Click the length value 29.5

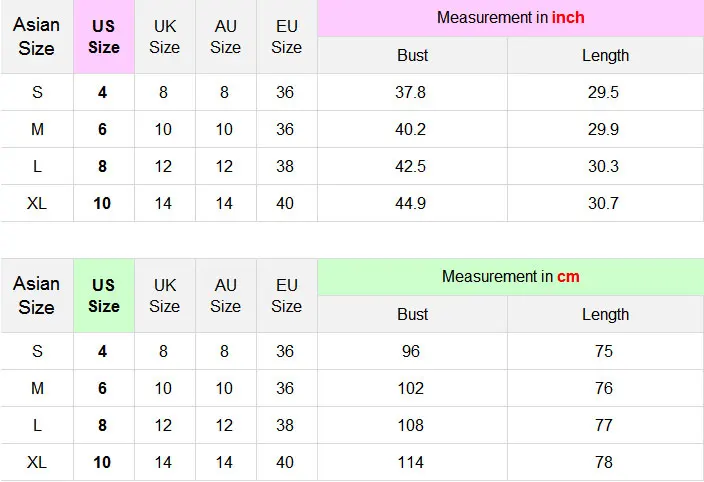[603, 92]
